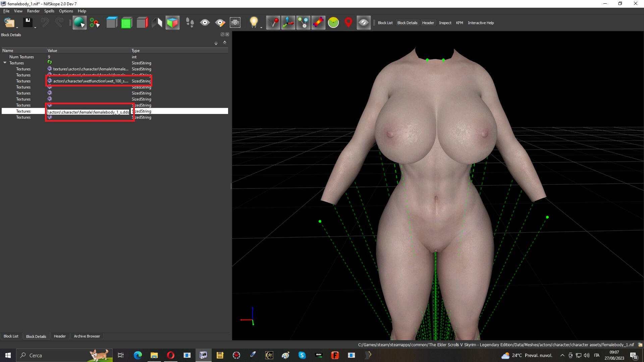Toggle the Show Hidden eye icon
644x362 pixels.
pos(364,23)
